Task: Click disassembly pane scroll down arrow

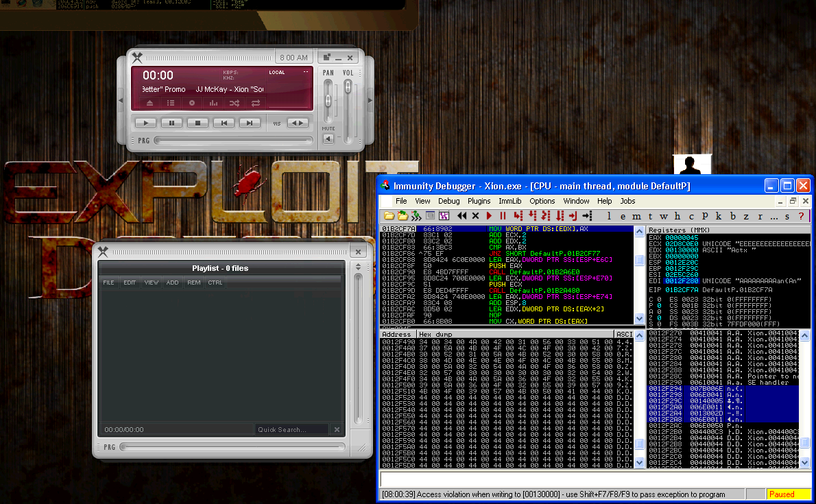Action: (640, 318)
